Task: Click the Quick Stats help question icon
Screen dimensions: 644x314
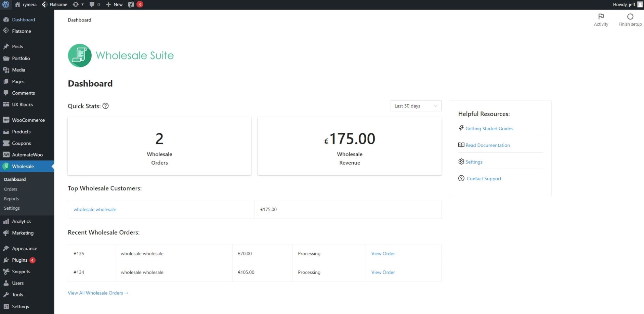Action: pyautogui.click(x=106, y=106)
